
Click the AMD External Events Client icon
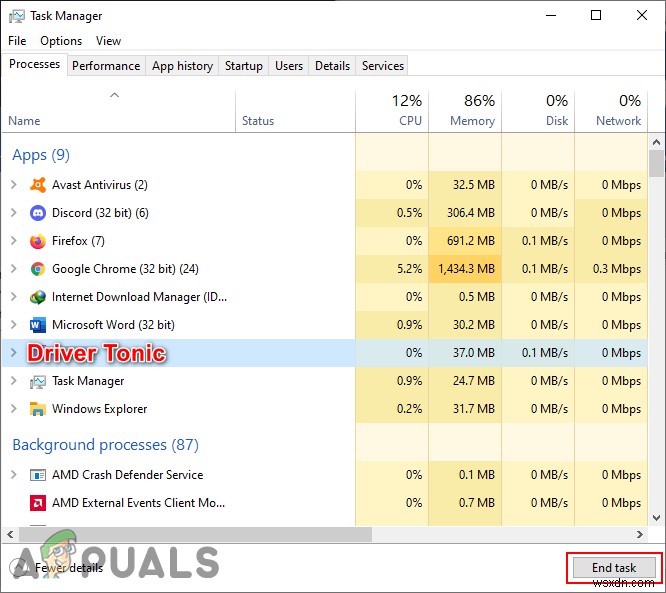coord(38,503)
